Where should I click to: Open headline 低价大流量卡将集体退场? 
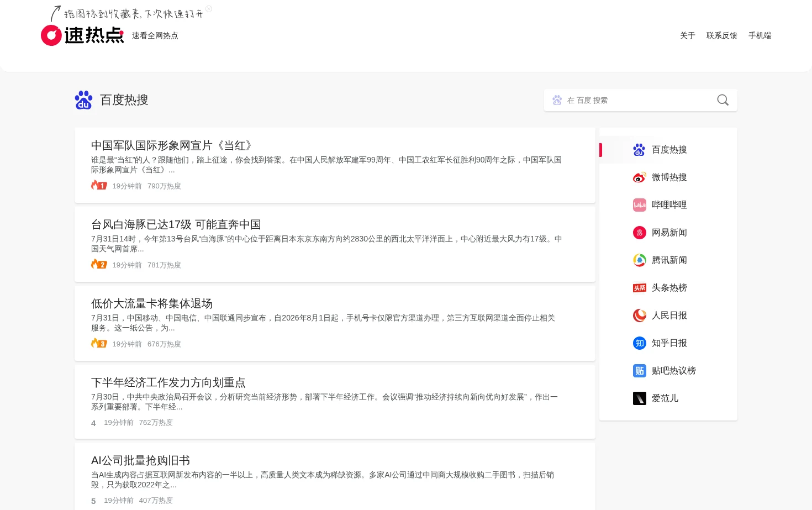pos(152,303)
